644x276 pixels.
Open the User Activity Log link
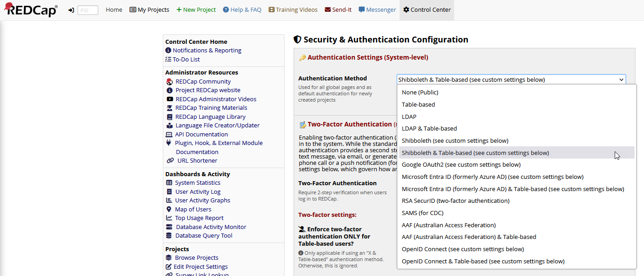click(198, 192)
